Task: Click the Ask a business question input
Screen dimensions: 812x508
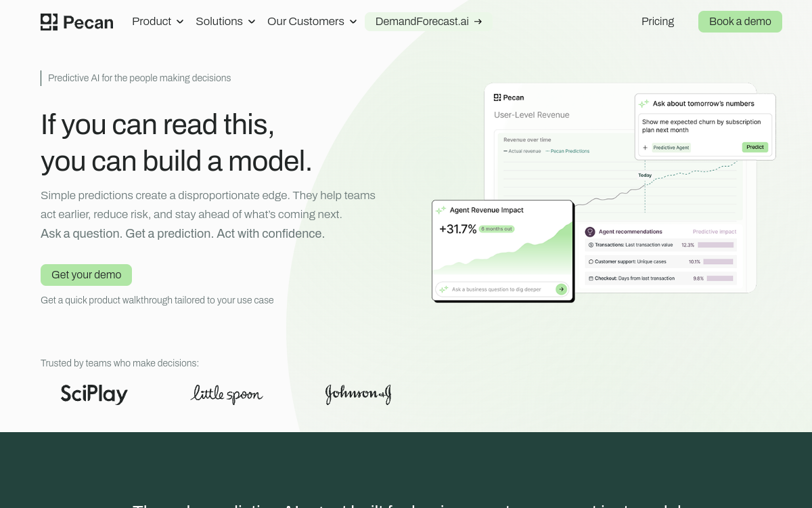Action: coord(501,289)
